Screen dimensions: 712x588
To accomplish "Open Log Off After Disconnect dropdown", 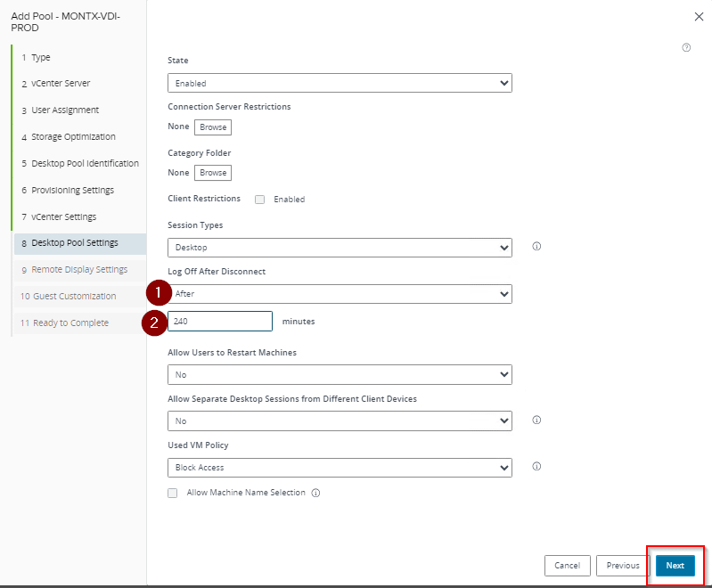I will [340, 293].
